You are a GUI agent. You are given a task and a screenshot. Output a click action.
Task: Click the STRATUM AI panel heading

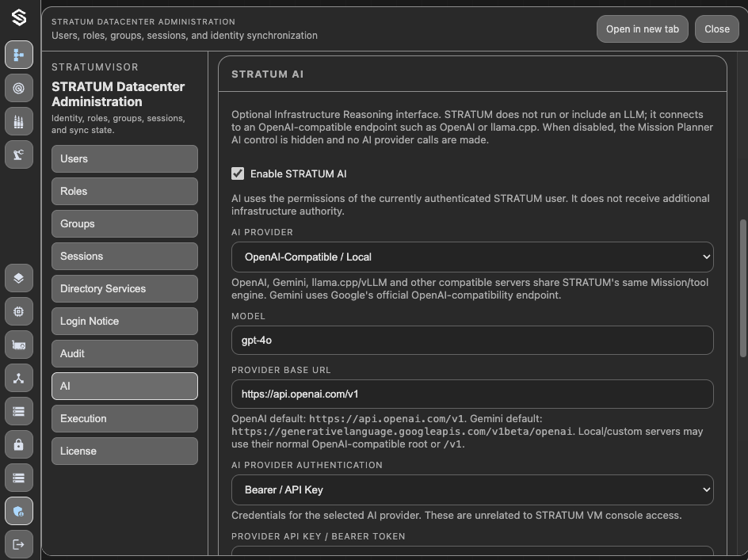[x=268, y=74]
